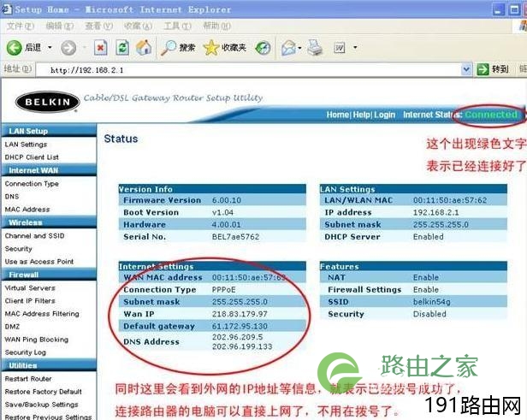Click the green Back arrow icon
This screenshot has height=420, width=527.
[x=14, y=48]
